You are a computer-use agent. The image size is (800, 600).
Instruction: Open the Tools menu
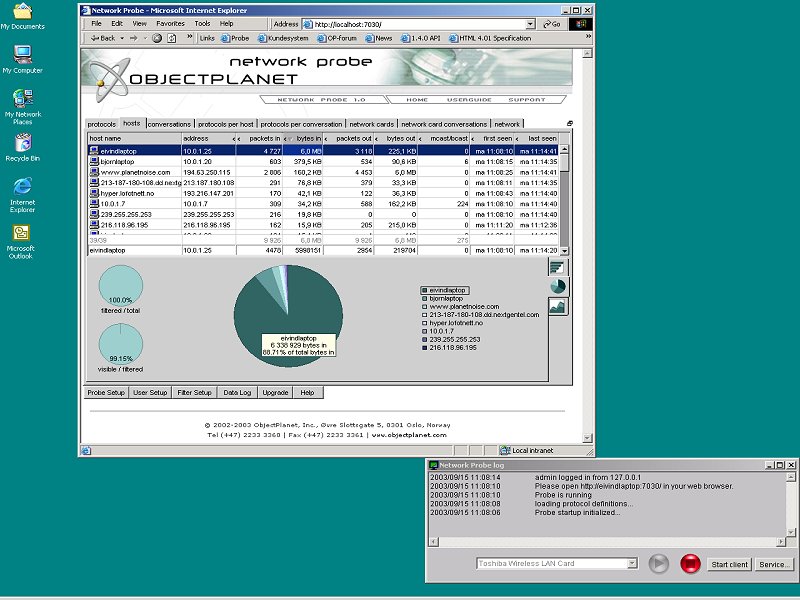point(202,23)
